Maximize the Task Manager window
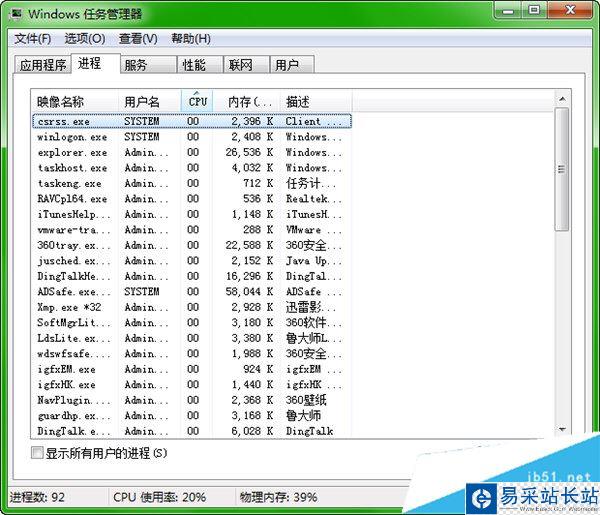 [534, 10]
